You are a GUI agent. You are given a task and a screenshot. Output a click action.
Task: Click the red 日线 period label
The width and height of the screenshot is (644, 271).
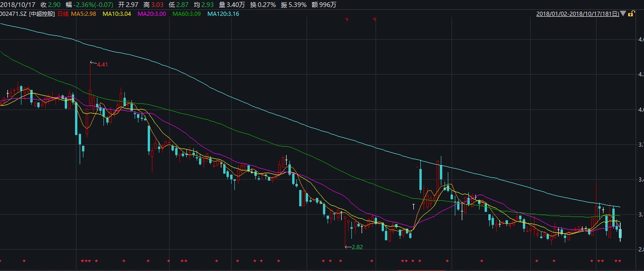pyautogui.click(x=62, y=14)
